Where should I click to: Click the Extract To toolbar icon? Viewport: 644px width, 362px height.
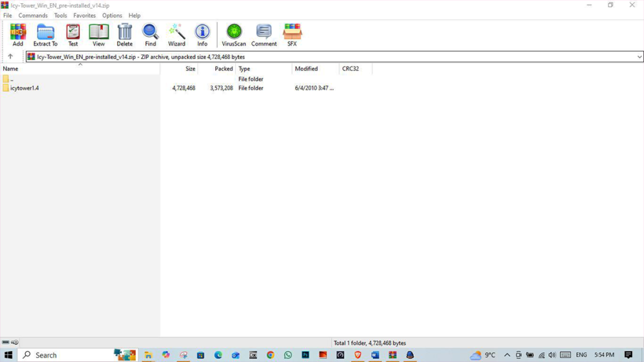(45, 35)
